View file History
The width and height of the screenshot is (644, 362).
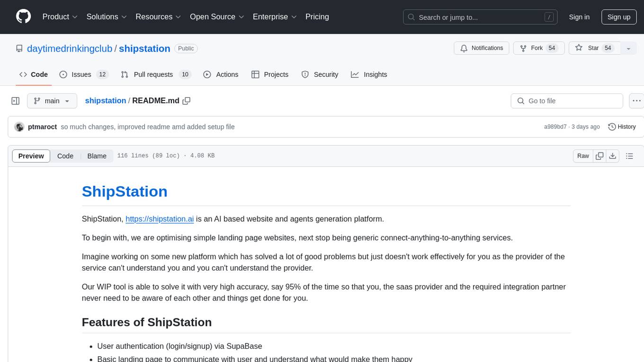(x=622, y=127)
